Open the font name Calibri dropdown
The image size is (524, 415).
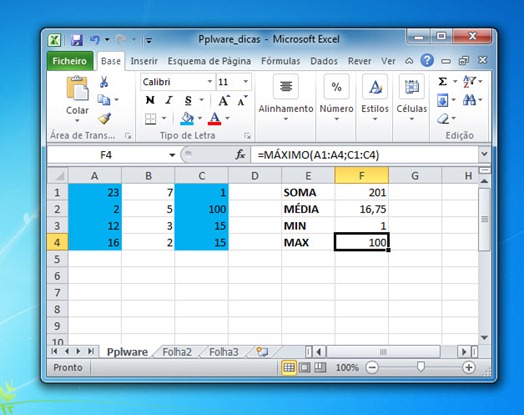tap(210, 82)
